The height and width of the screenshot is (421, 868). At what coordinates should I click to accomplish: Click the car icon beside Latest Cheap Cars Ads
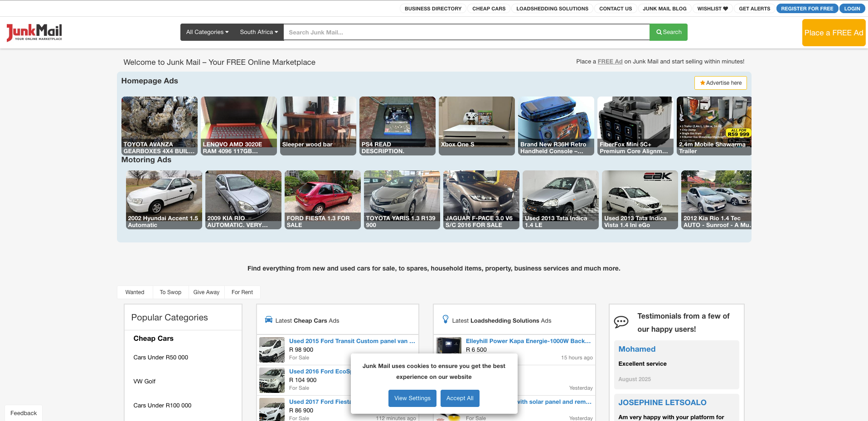(x=269, y=319)
